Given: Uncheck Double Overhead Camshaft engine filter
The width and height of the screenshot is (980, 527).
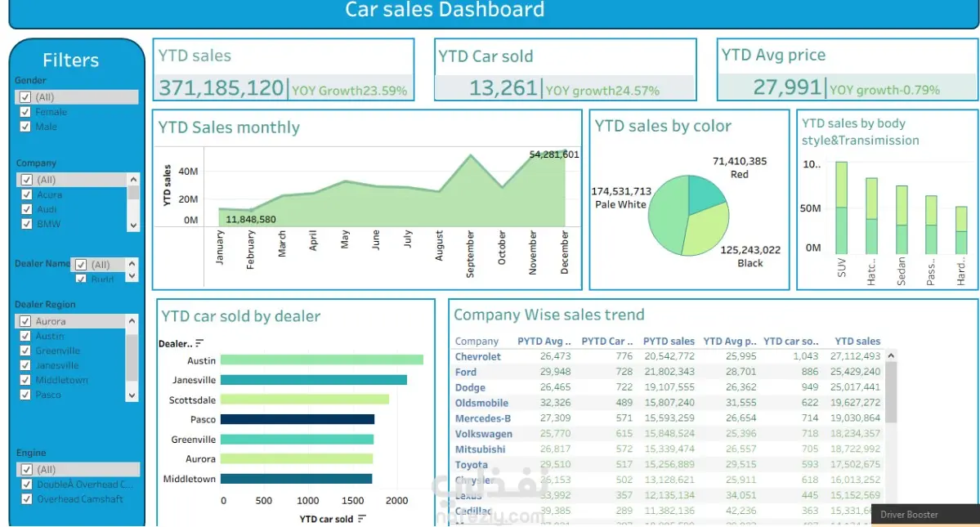Looking at the screenshot, I should click(x=26, y=484).
